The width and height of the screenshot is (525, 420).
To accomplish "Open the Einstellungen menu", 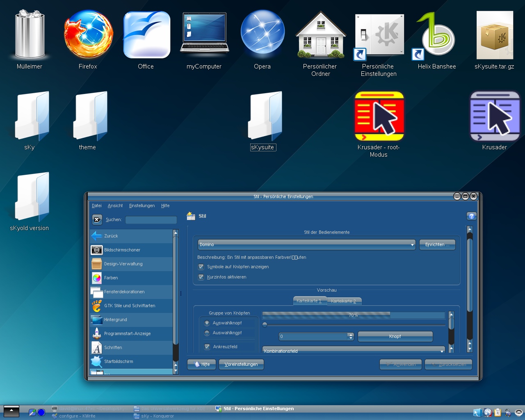I will pos(142,205).
